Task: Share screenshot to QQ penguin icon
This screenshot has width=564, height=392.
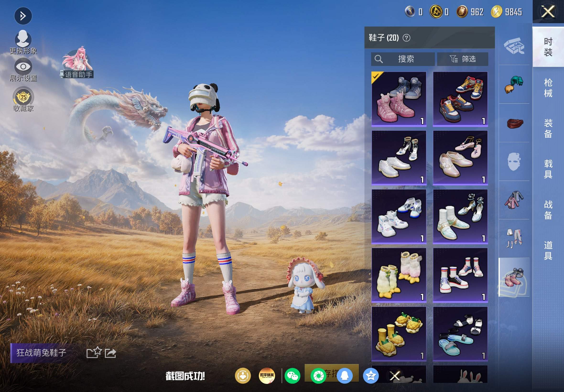Action: [345, 376]
